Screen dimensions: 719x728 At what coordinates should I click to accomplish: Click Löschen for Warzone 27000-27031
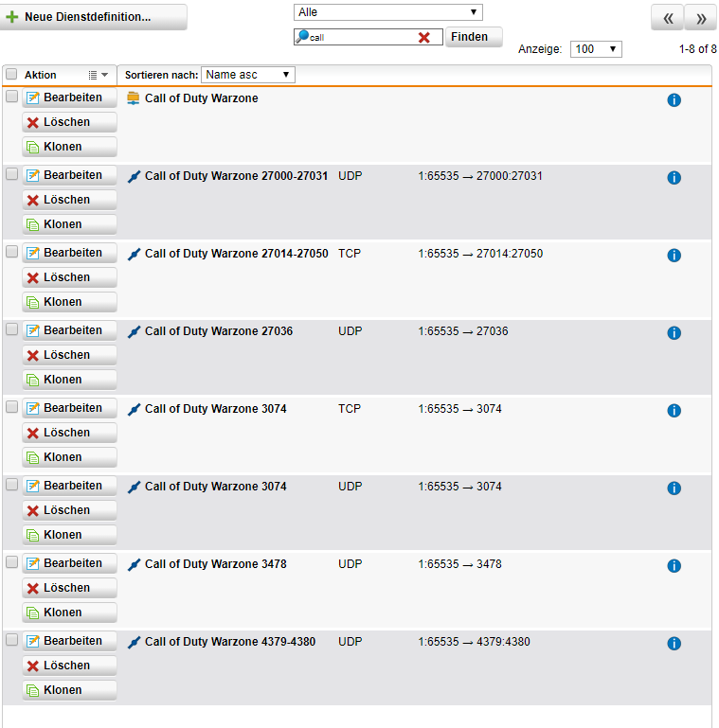[x=69, y=200]
